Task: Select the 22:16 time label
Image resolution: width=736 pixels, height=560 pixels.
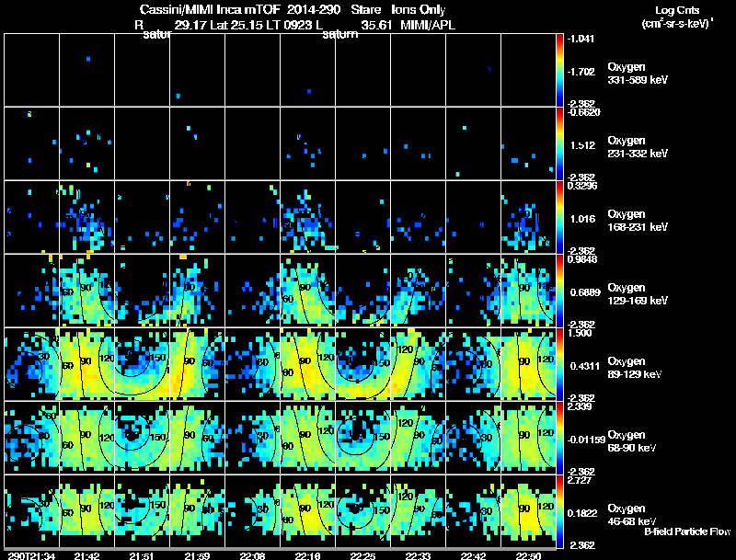Action: [x=307, y=555]
